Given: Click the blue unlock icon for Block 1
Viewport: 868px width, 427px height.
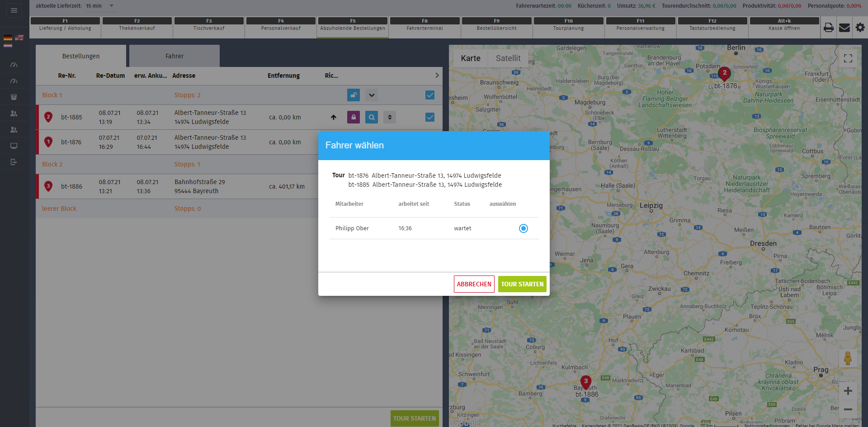Looking at the screenshot, I should click(354, 95).
